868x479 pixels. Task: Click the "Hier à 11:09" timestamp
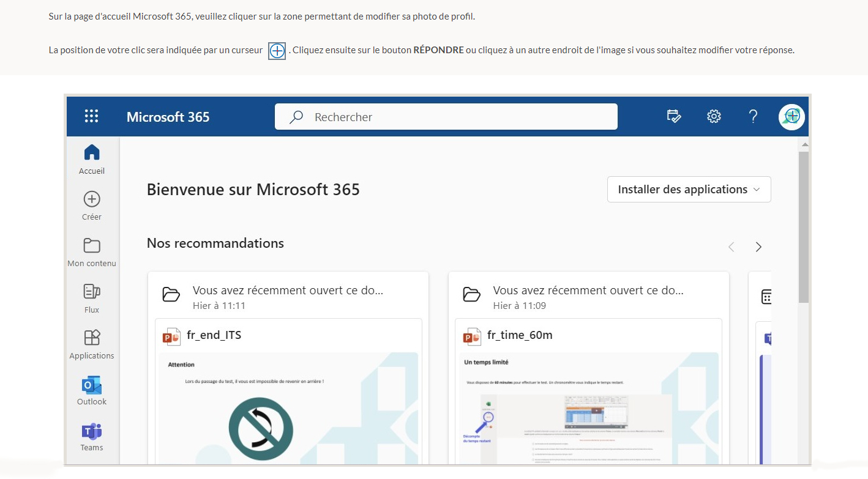pyautogui.click(x=520, y=305)
